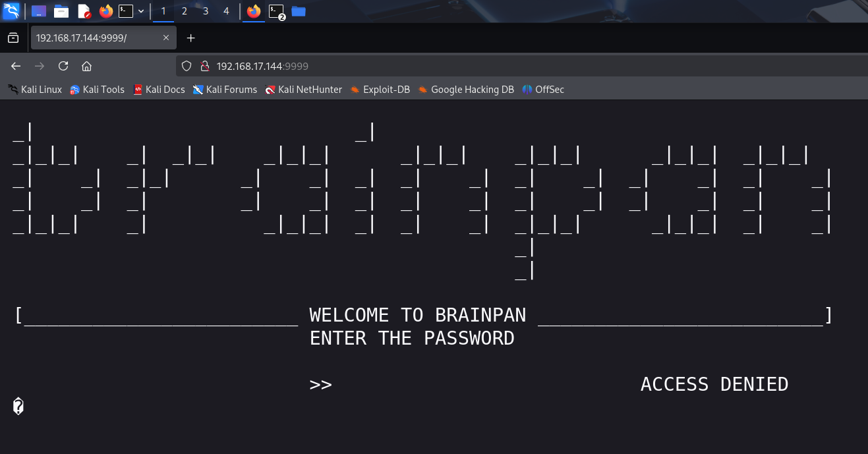The height and width of the screenshot is (454, 868).
Task: Reload the current page
Action: pyautogui.click(x=63, y=66)
